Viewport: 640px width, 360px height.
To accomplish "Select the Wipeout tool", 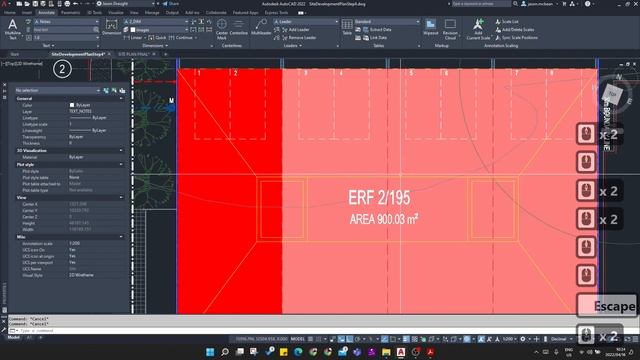I will click(x=431, y=27).
